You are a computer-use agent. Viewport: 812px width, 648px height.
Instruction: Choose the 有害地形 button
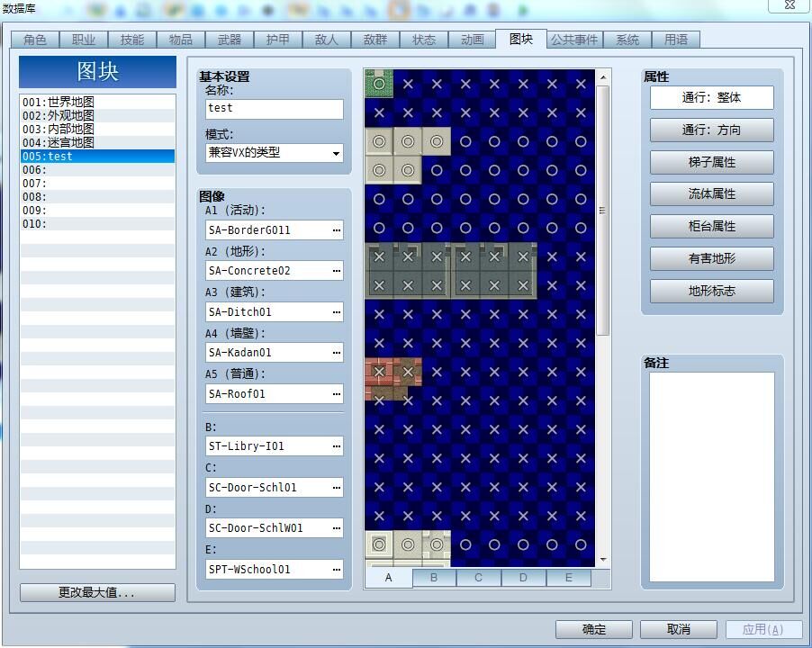pos(712,258)
